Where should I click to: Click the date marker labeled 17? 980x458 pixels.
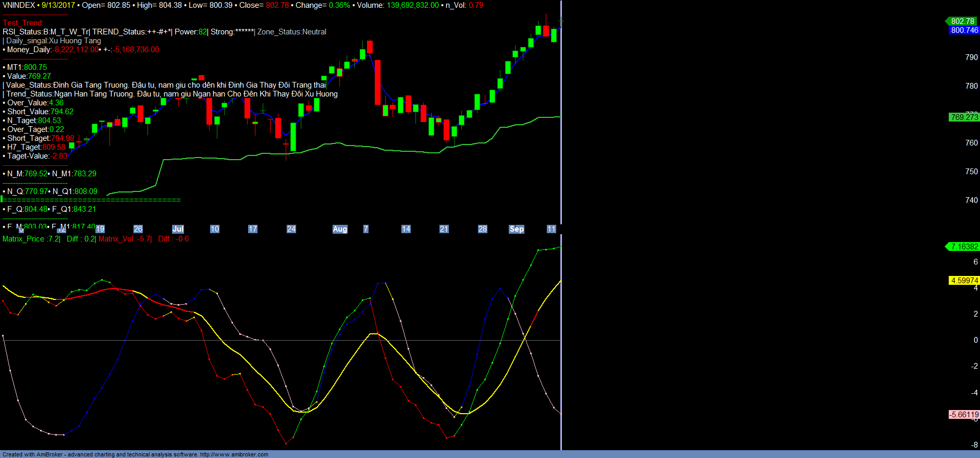tap(253, 229)
